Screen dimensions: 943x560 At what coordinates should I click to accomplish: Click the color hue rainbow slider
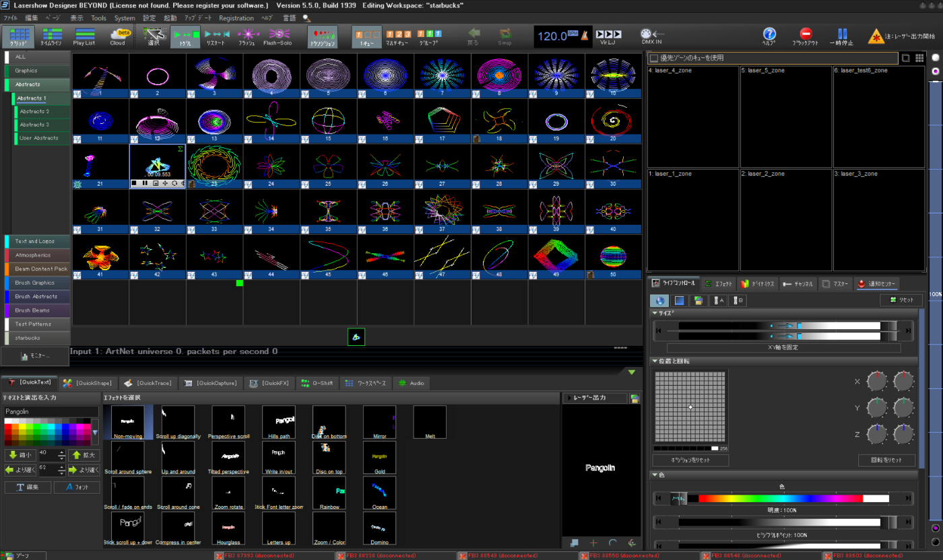pos(783,499)
